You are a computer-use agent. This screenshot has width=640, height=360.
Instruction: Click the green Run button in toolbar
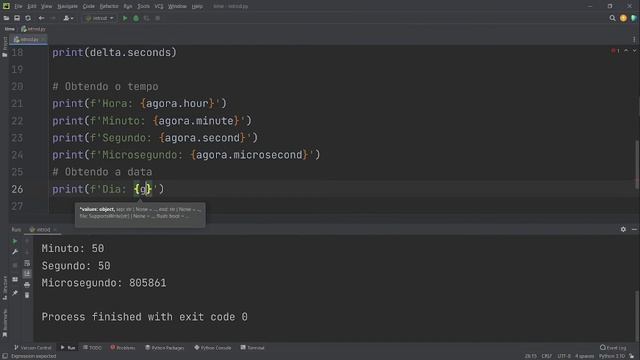(x=125, y=18)
